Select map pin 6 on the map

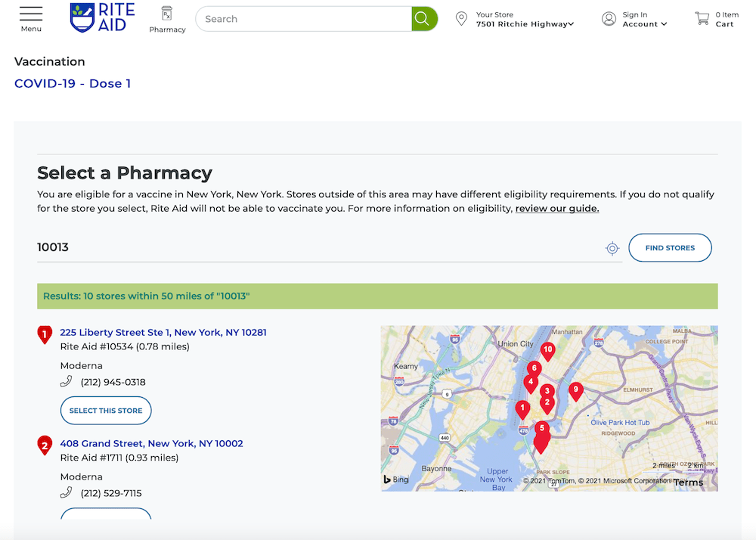pos(534,369)
